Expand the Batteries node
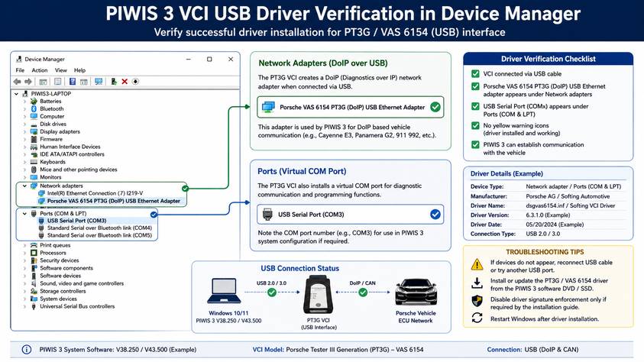 coord(24,102)
